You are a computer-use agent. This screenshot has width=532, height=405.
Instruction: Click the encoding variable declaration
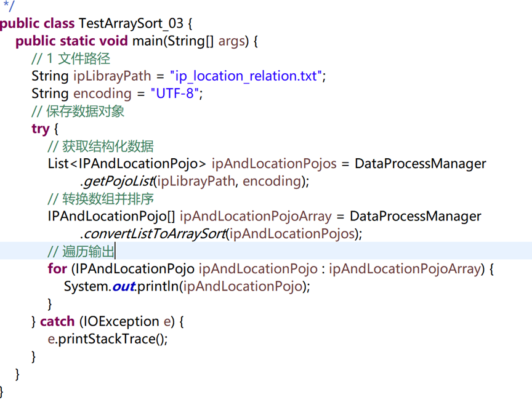[x=102, y=94]
